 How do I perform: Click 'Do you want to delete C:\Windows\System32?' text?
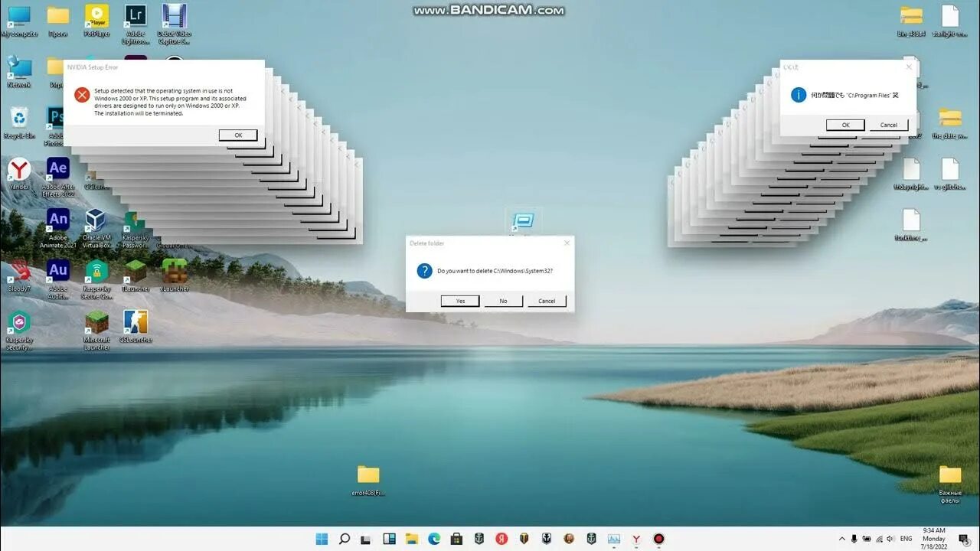tap(495, 271)
